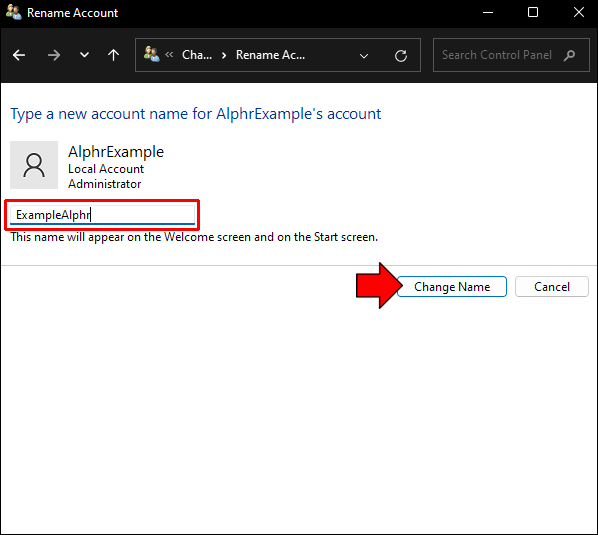Open the address bar history dropdown

364,56
